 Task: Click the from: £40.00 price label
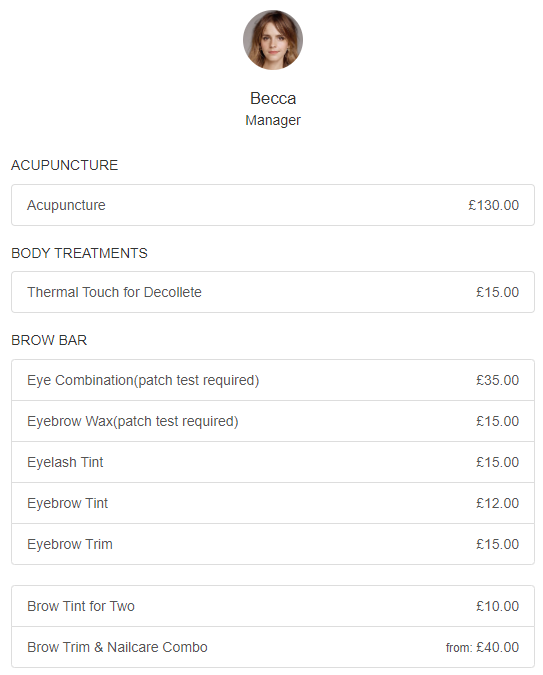tap(482, 647)
